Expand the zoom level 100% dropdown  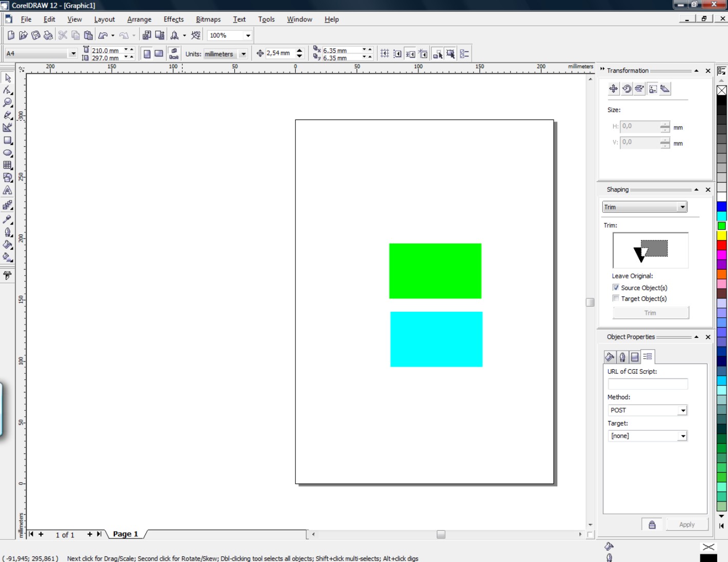tap(248, 35)
